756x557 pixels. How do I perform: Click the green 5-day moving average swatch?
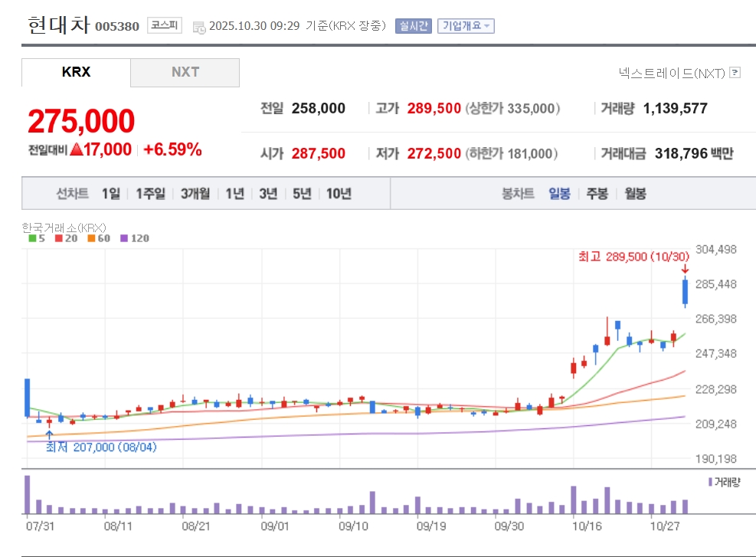(32, 238)
